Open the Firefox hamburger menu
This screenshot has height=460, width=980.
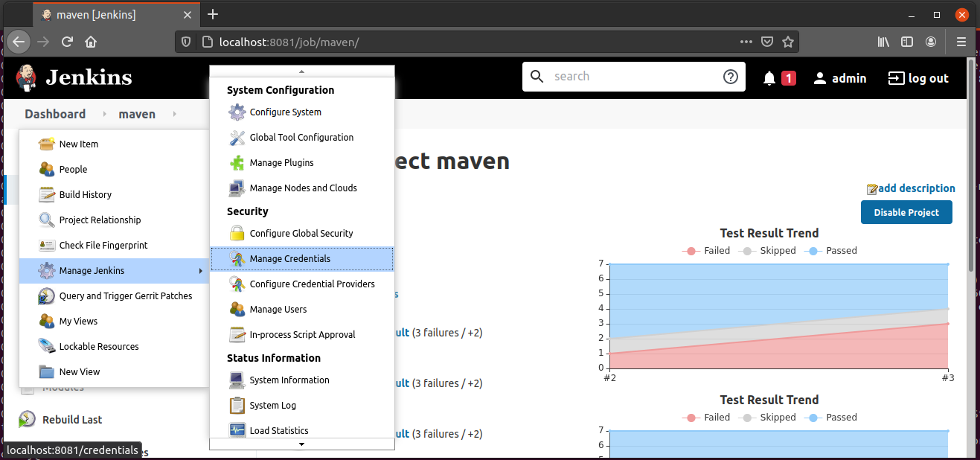(x=961, y=42)
